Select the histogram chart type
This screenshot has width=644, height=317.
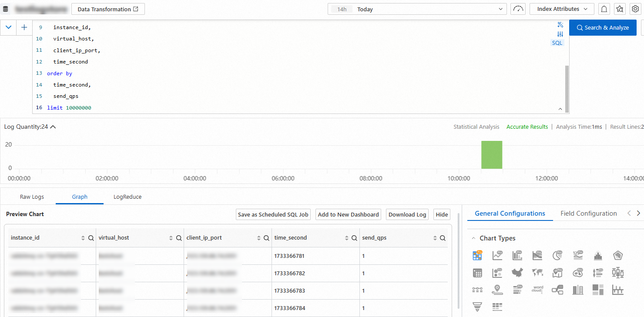coord(598,256)
